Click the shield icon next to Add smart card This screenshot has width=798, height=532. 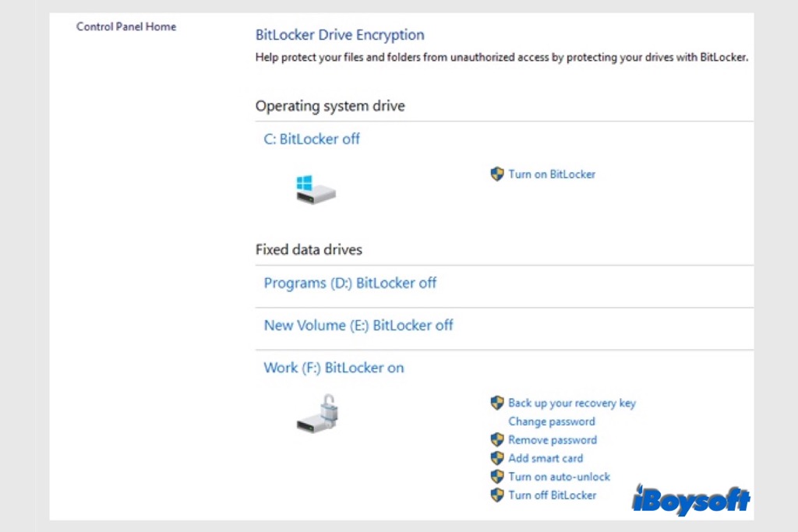coord(497,458)
